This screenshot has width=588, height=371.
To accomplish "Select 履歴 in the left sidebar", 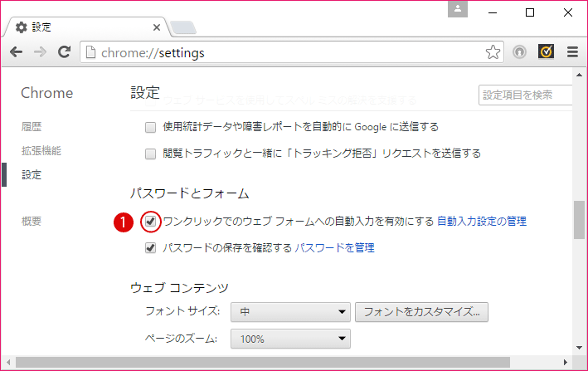I will point(32,127).
